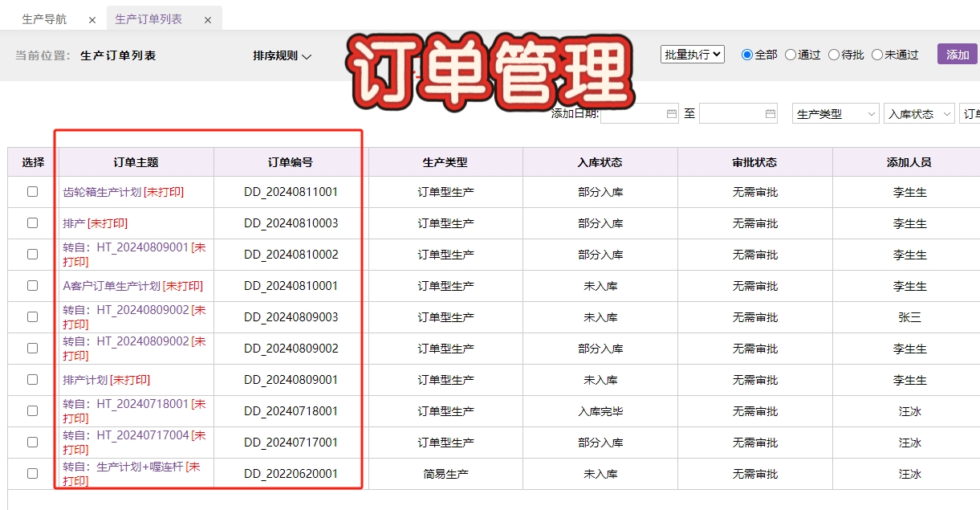The image size is (980, 510).
Task: Open the 转自：生产计划+喔连杆 order link
Action: point(123,467)
